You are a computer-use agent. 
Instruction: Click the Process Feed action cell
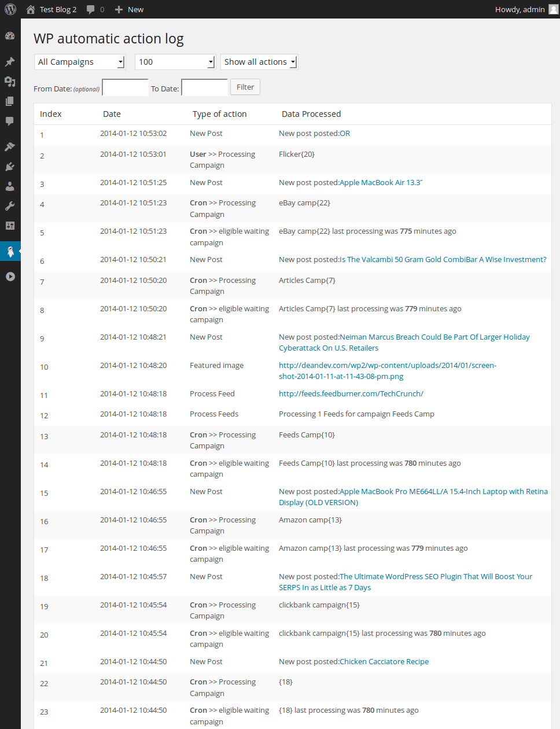212,394
